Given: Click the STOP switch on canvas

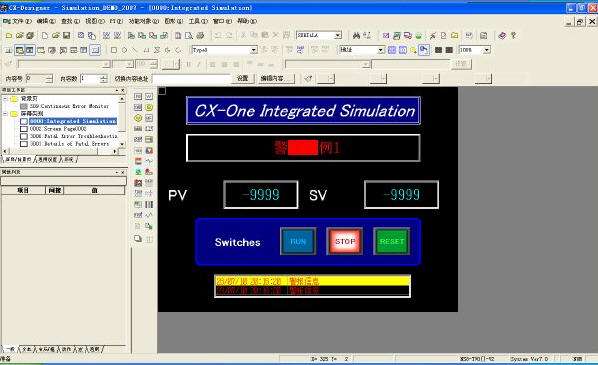Looking at the screenshot, I should (345, 241).
